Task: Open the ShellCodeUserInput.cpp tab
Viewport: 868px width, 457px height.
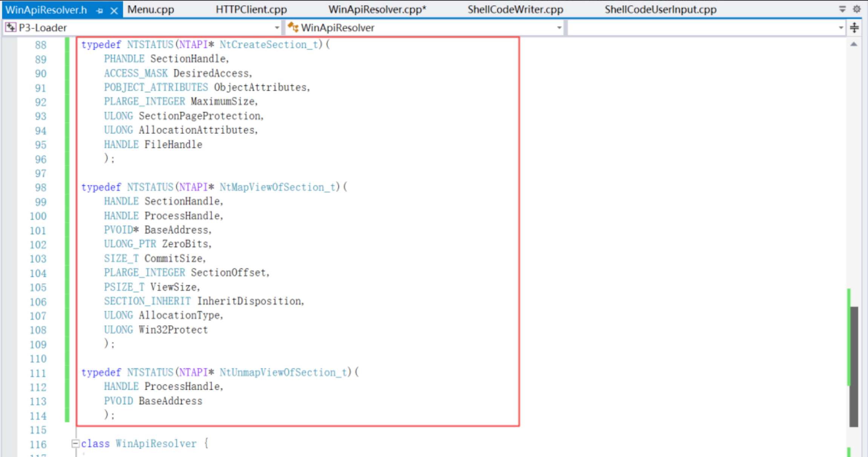Action: click(661, 9)
